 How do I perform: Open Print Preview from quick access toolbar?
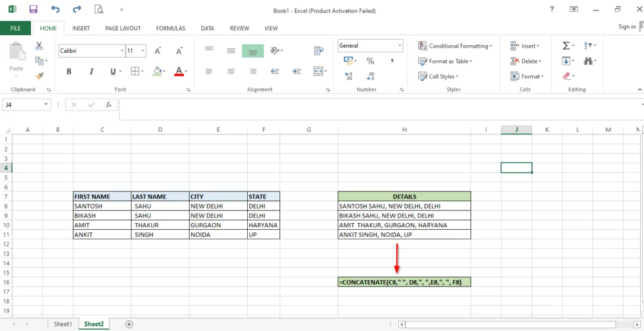point(99,9)
